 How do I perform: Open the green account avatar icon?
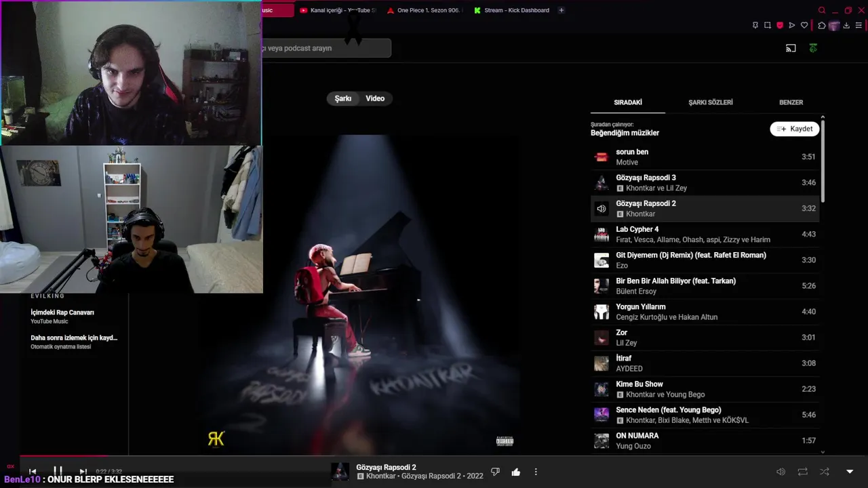point(813,48)
